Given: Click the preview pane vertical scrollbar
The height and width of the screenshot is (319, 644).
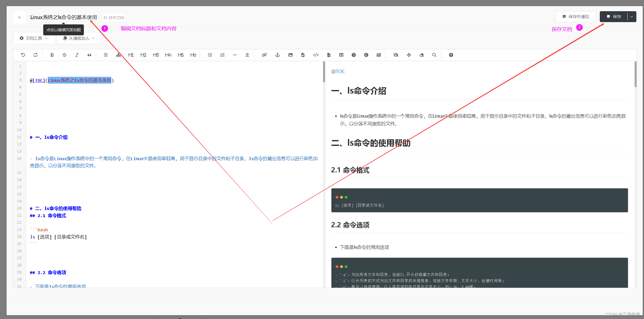Looking at the screenshot, I should (x=635, y=74).
